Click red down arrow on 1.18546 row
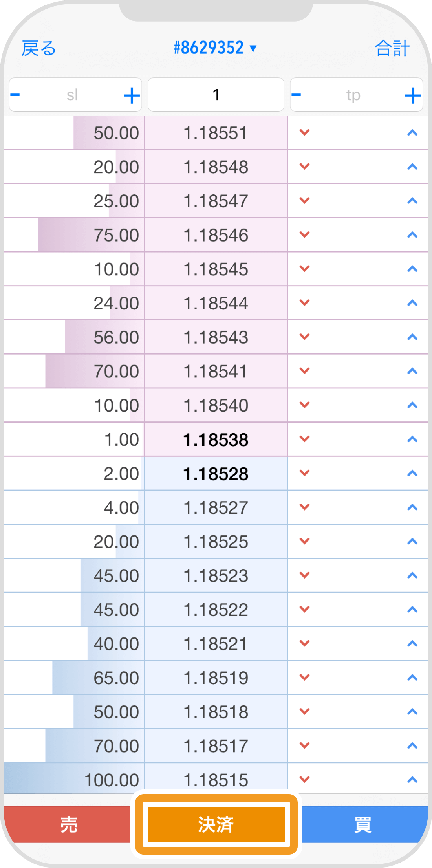The image size is (432, 868). (x=305, y=235)
